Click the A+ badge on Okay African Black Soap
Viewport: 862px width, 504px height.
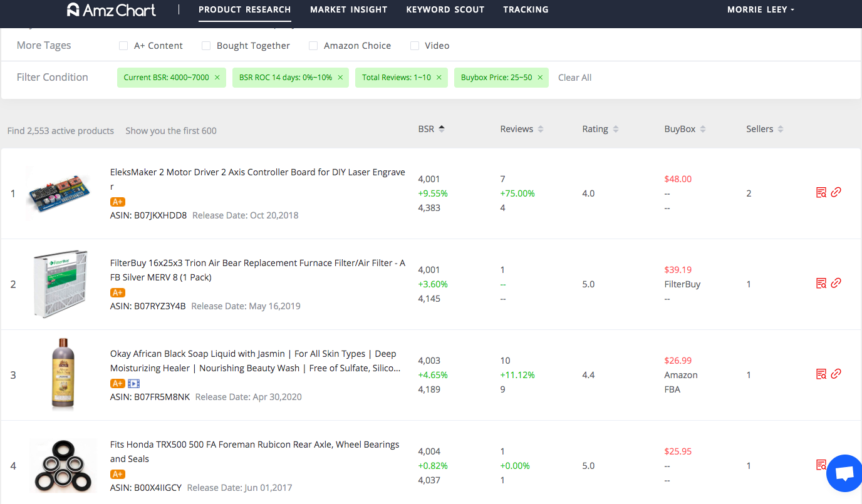(x=117, y=383)
